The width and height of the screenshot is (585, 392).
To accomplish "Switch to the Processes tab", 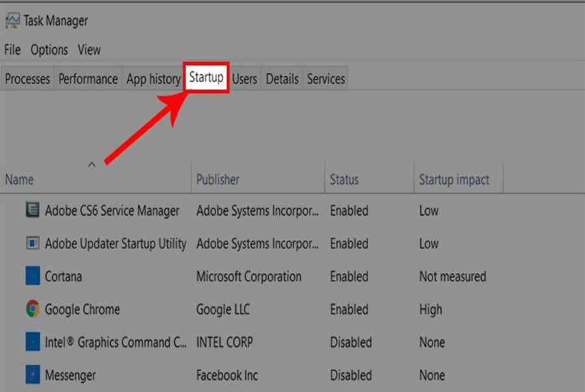I will tap(27, 79).
